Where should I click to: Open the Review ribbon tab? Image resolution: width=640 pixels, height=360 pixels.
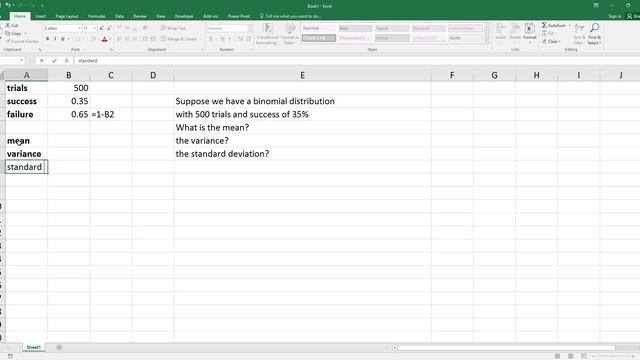point(140,16)
